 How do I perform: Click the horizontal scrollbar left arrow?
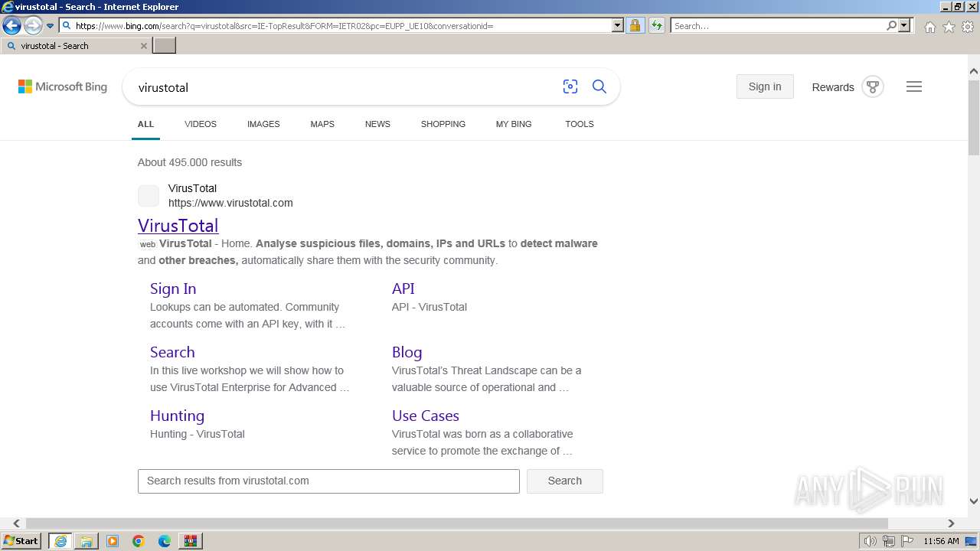tap(16, 523)
